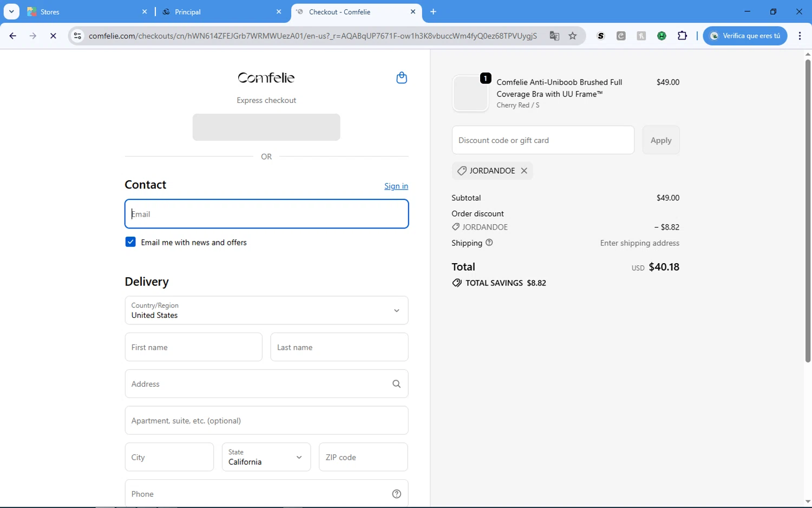This screenshot has height=508, width=812.
Task: Click the Comfelie logo
Action: click(x=266, y=78)
